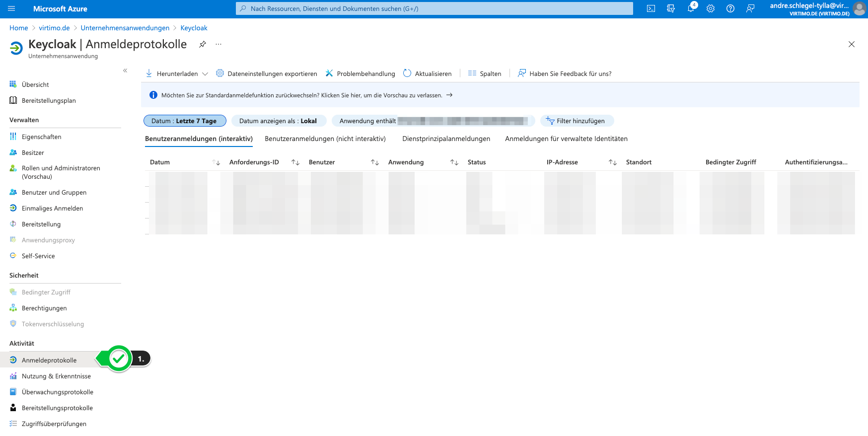Sort by Datum column arrows
The height and width of the screenshot is (436, 868).
(x=216, y=162)
